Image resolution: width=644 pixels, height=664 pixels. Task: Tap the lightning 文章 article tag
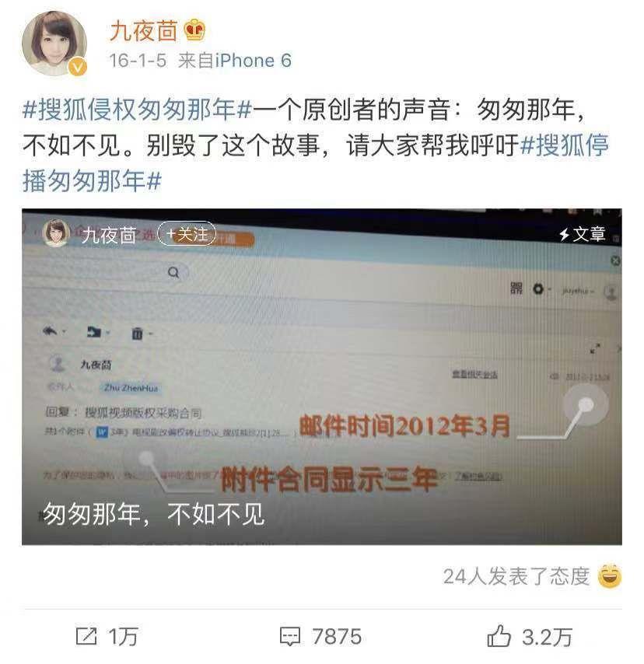[582, 234]
